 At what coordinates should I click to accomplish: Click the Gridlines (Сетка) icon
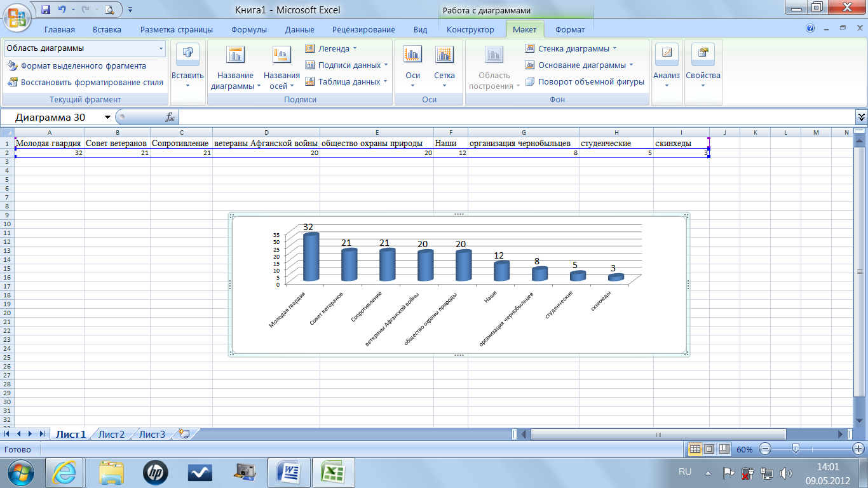coord(444,55)
